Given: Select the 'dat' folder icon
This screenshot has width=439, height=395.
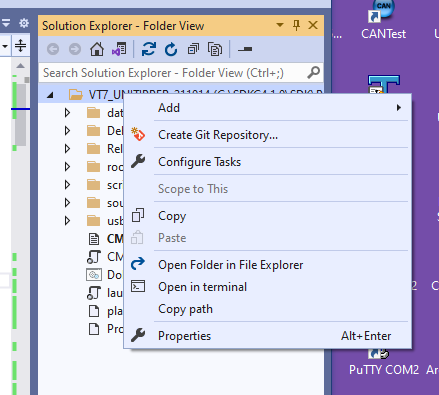Looking at the screenshot, I should tap(93, 113).
